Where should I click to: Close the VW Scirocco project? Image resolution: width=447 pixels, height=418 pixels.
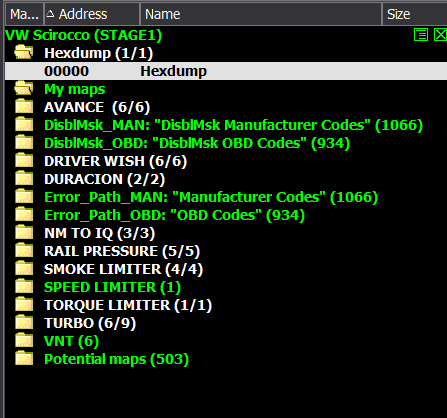tap(440, 35)
